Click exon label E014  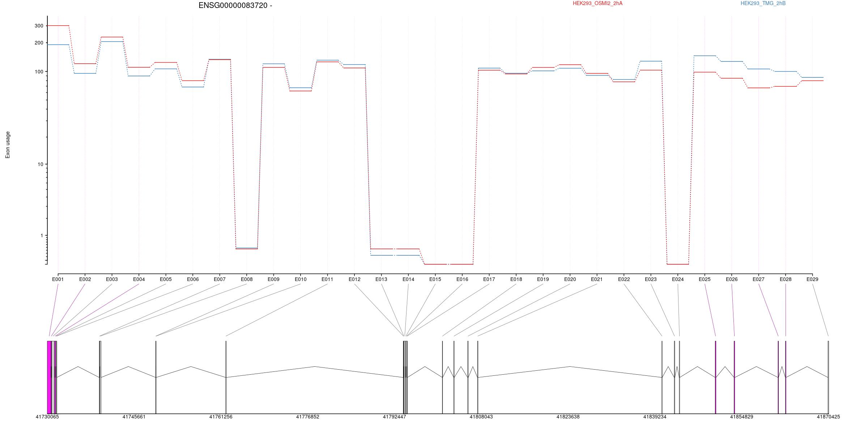[x=408, y=279]
